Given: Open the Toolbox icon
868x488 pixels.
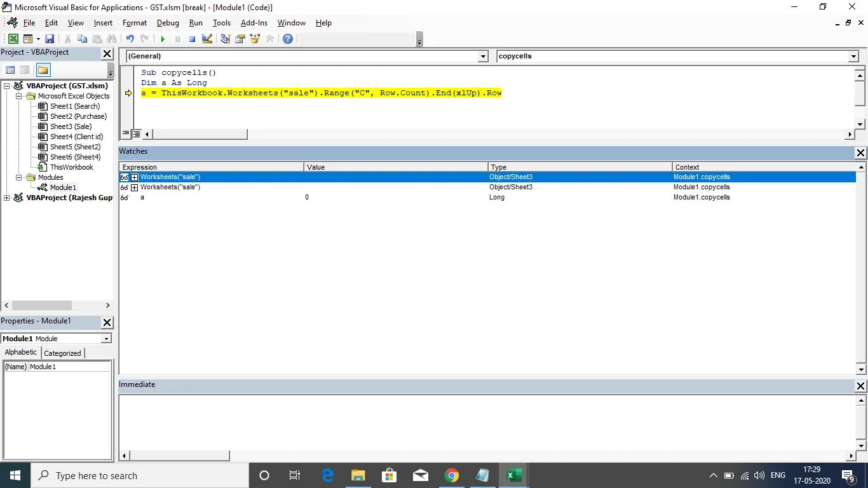Looking at the screenshot, I should tap(270, 39).
